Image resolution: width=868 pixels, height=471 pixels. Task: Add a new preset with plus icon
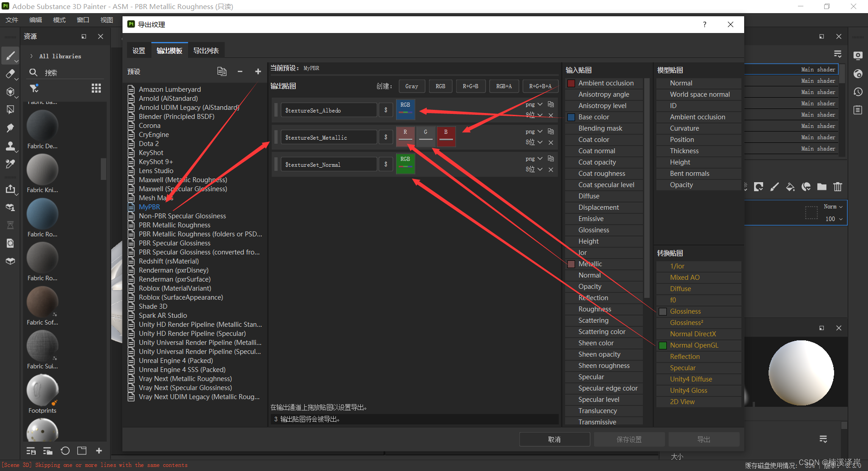point(258,71)
